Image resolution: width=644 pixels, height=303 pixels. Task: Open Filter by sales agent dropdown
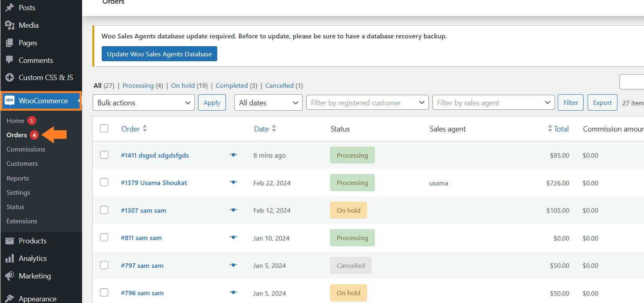tap(494, 102)
